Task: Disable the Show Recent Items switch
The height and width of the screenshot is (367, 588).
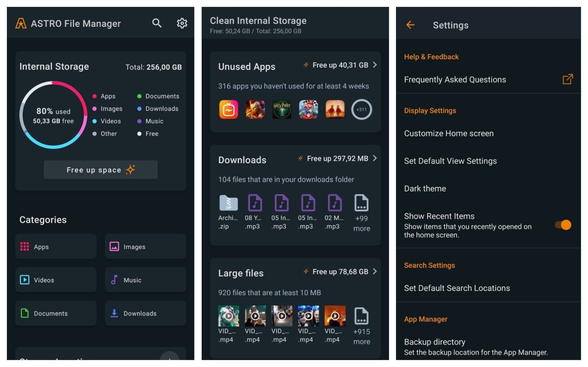Action: pos(563,225)
